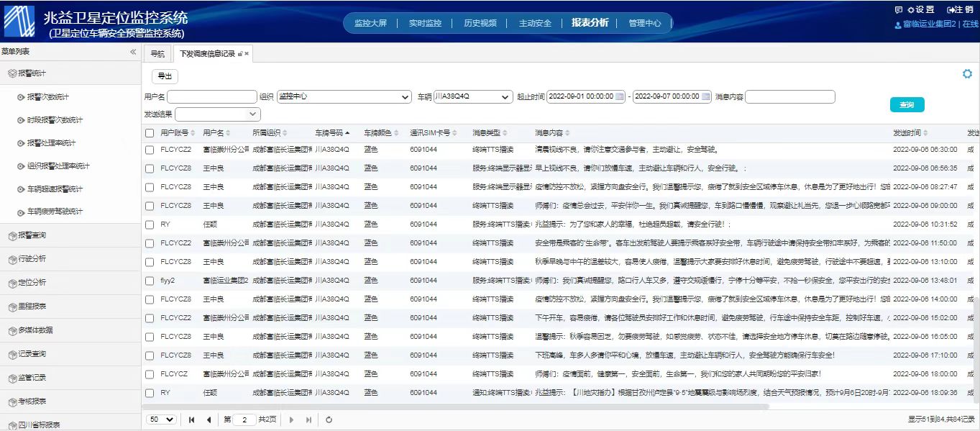The image size is (980, 431).
Task: Open the 导航 tab
Action: (x=157, y=54)
